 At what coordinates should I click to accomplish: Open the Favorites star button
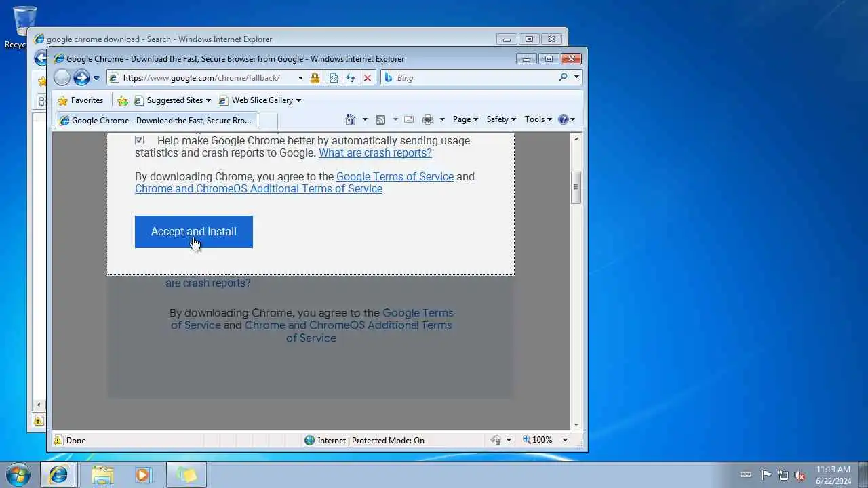(81, 100)
